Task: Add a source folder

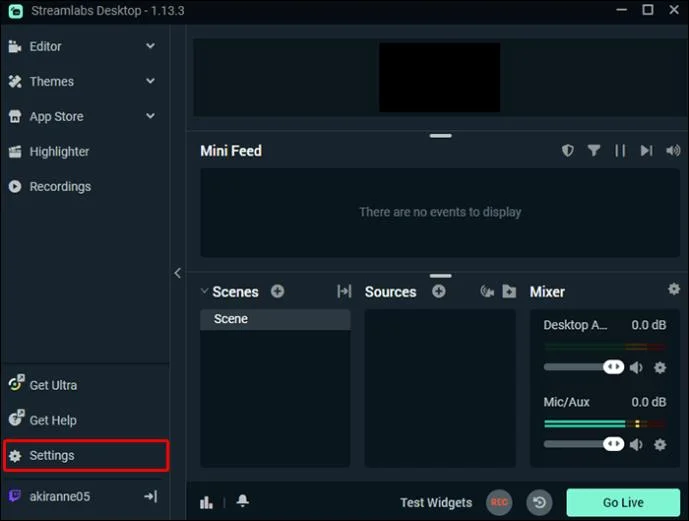Action: coord(509,291)
